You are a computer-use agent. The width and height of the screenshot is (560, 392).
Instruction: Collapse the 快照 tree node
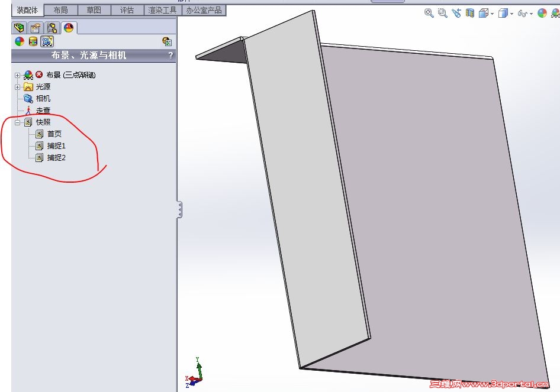(x=17, y=123)
